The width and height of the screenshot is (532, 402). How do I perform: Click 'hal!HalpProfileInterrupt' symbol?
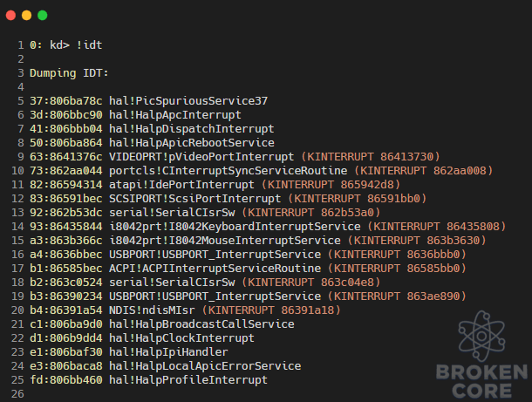(188, 380)
